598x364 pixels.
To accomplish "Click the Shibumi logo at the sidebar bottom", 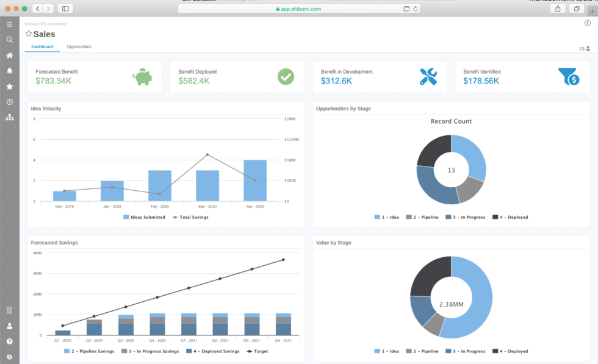I will [9, 357].
